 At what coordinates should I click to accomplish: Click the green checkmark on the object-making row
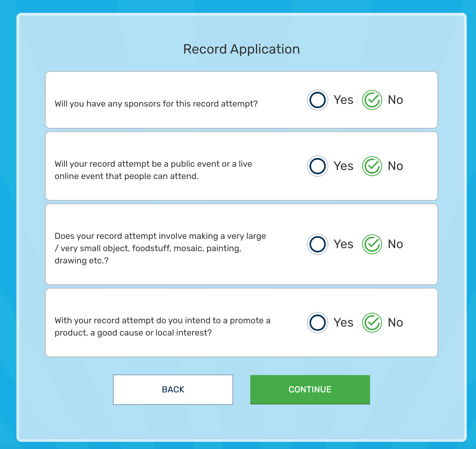pos(372,244)
